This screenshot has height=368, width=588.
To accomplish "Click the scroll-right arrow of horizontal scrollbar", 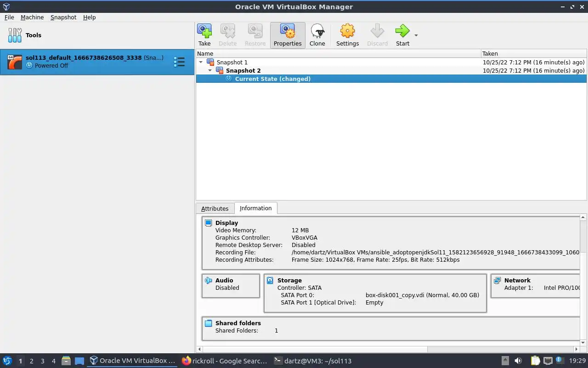I will [577, 349].
